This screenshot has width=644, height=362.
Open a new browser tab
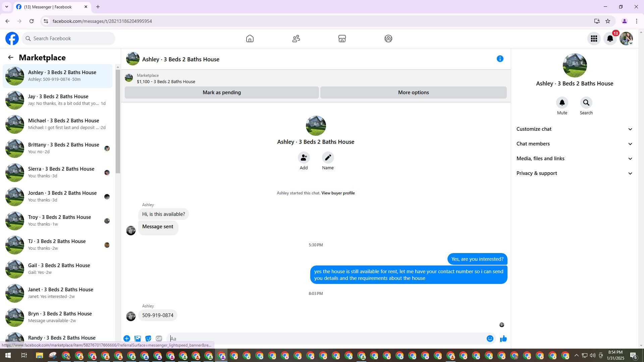coord(98,7)
